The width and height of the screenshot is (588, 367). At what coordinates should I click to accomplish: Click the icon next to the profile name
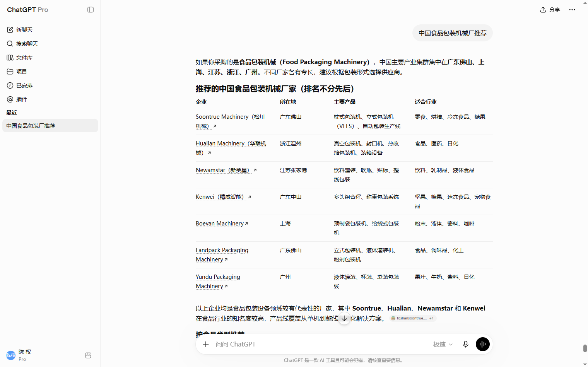pyautogui.click(x=88, y=355)
